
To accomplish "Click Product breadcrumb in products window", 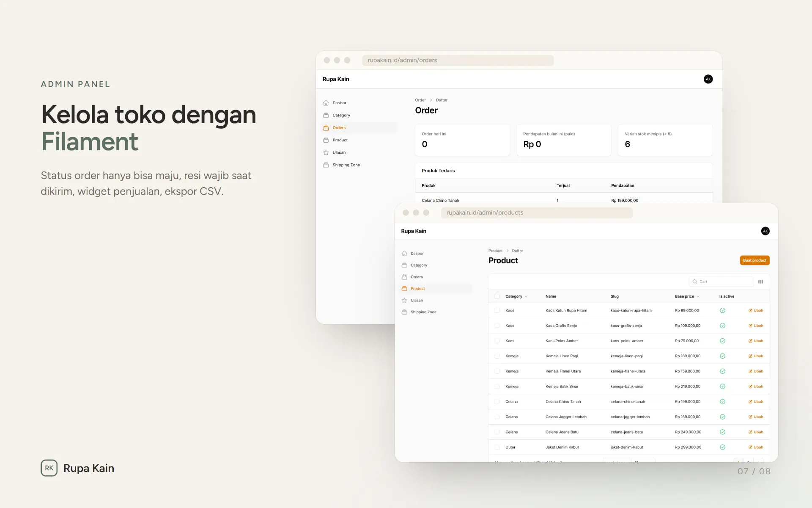I will pyautogui.click(x=495, y=251).
